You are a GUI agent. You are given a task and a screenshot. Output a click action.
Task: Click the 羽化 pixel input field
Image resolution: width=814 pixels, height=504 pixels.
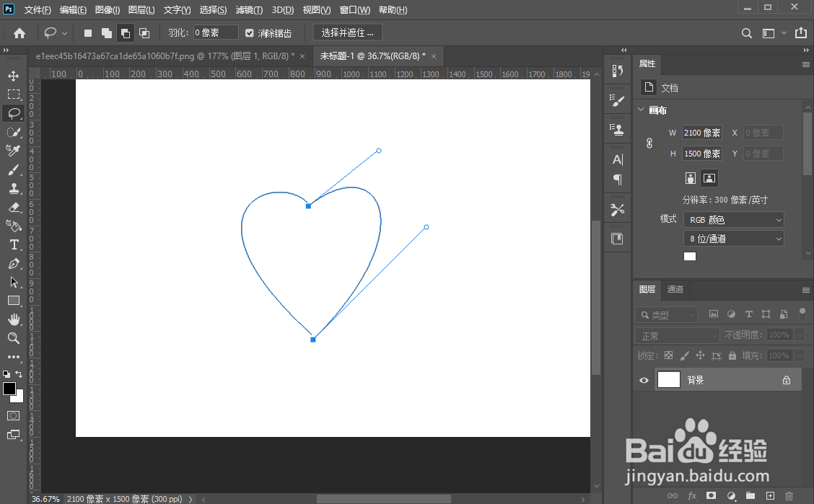click(x=216, y=32)
